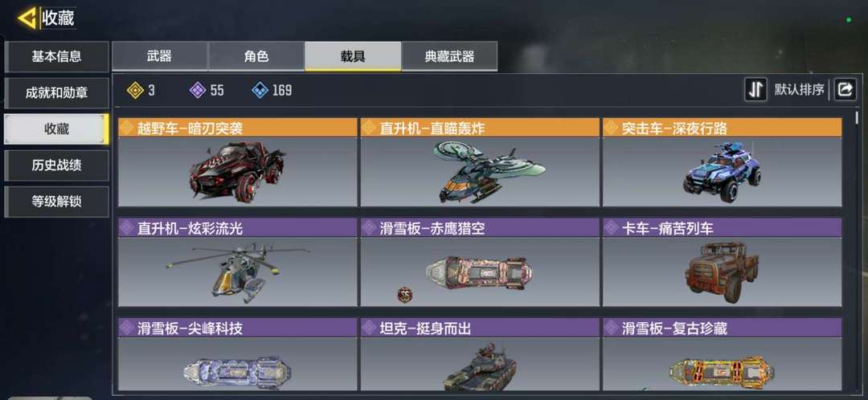Open the 默认排序 sorting option

[x=799, y=90]
